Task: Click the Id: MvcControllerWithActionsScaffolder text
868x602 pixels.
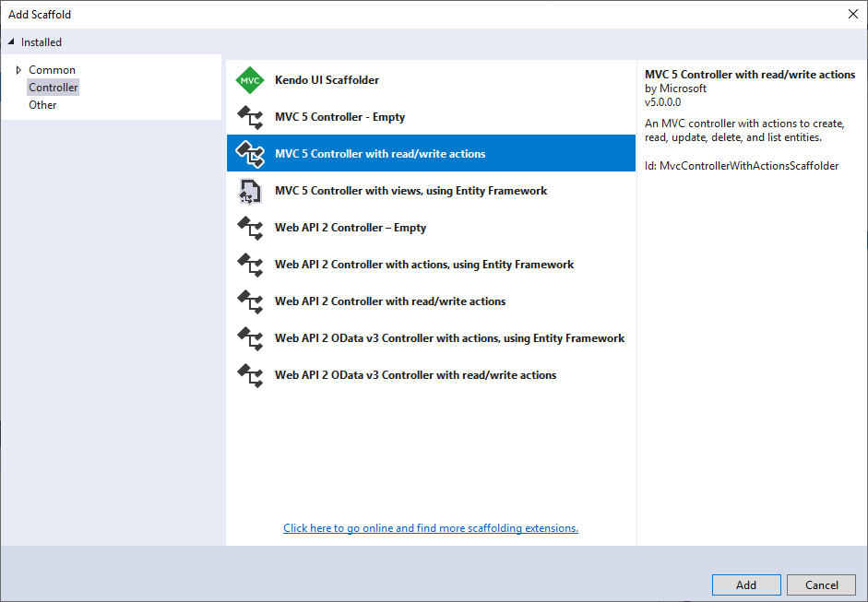Action: pyautogui.click(x=742, y=166)
